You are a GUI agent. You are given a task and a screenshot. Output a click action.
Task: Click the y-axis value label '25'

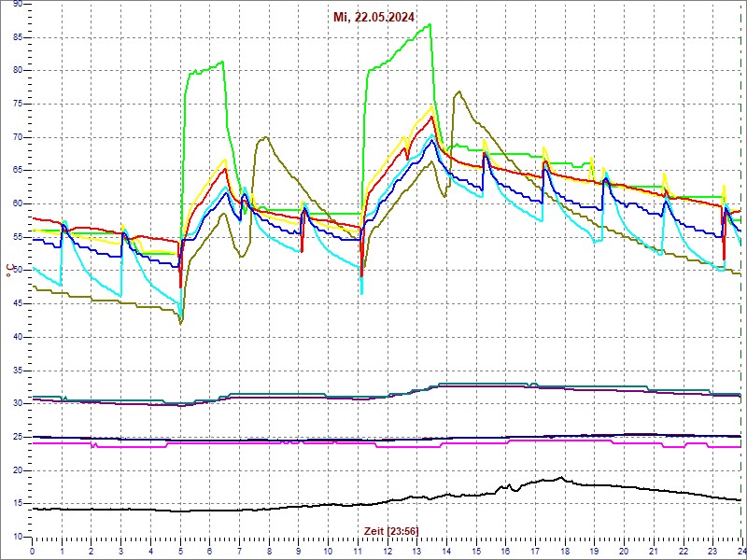click(18, 437)
